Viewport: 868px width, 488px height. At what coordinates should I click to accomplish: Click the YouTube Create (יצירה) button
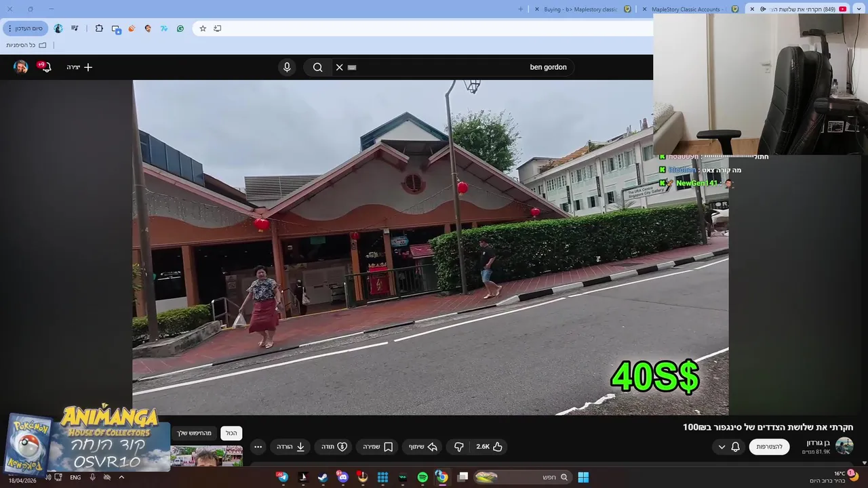tap(79, 67)
